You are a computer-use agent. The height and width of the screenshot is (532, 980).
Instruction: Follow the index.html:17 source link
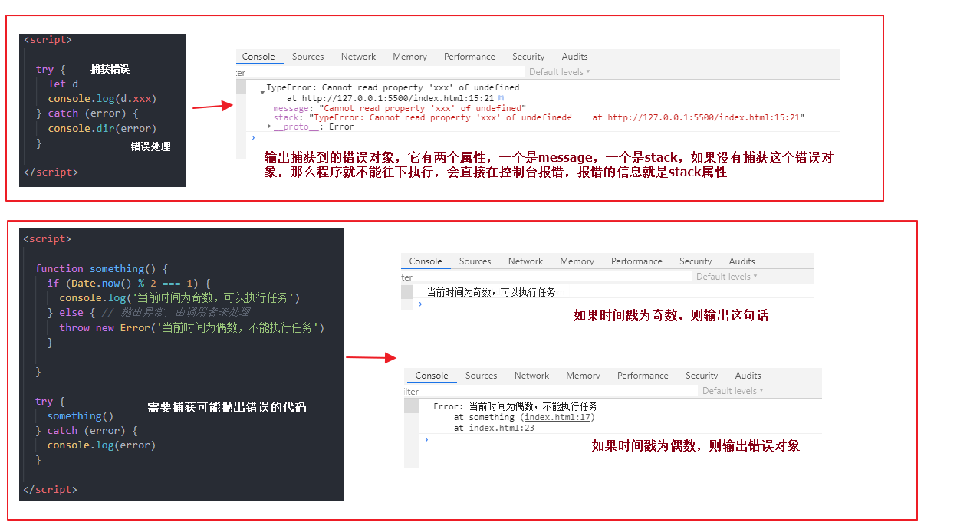click(557, 418)
